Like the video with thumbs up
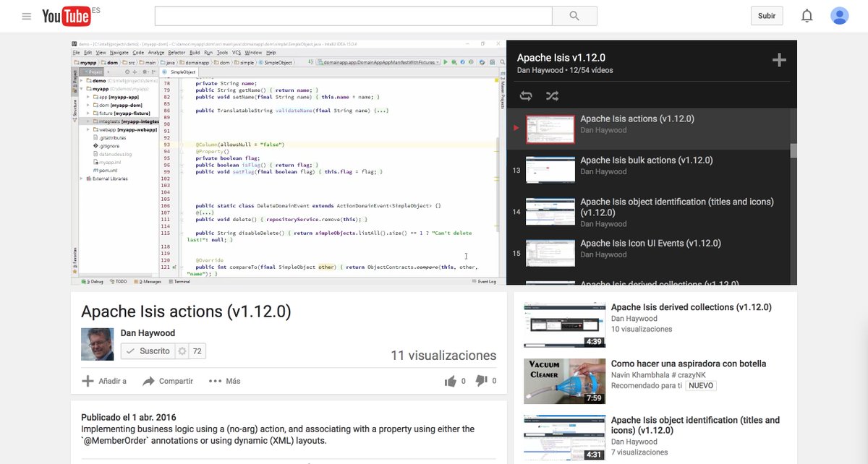The height and width of the screenshot is (464, 868). pyautogui.click(x=451, y=382)
